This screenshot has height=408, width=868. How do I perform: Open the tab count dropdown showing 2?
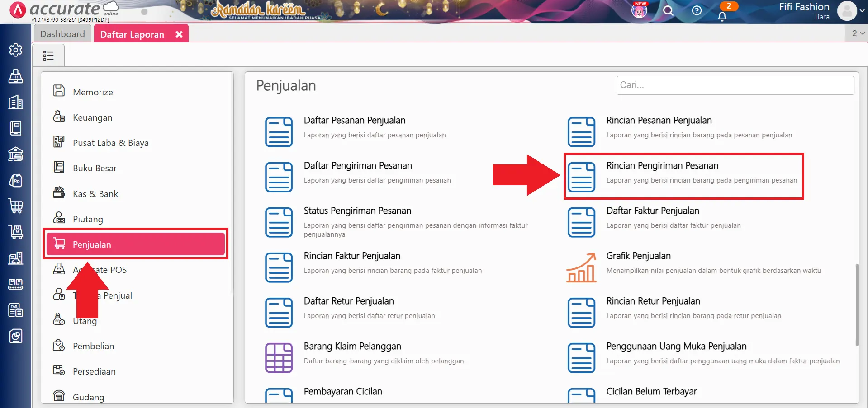tap(856, 33)
